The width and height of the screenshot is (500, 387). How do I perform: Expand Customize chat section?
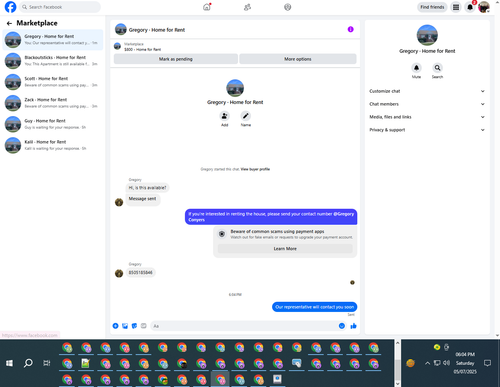click(x=427, y=91)
